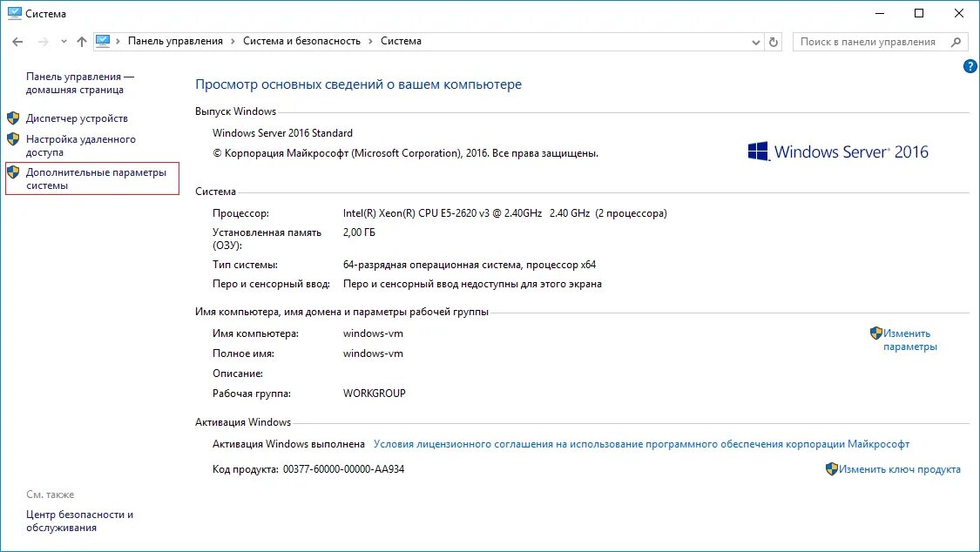Click the Windows Server 2016 logo
The height and width of the screenshot is (552, 980).
(838, 151)
